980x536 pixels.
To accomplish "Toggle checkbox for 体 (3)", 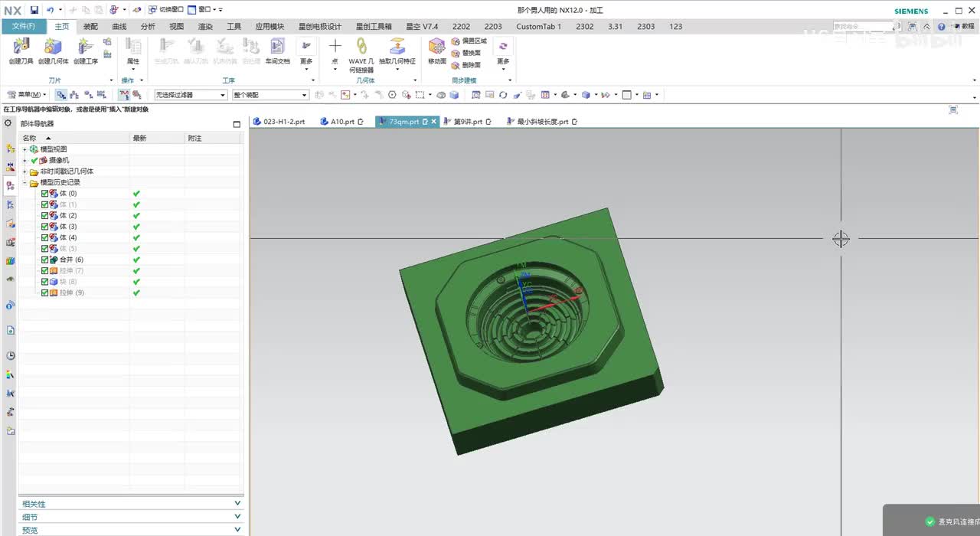I will [x=45, y=227].
